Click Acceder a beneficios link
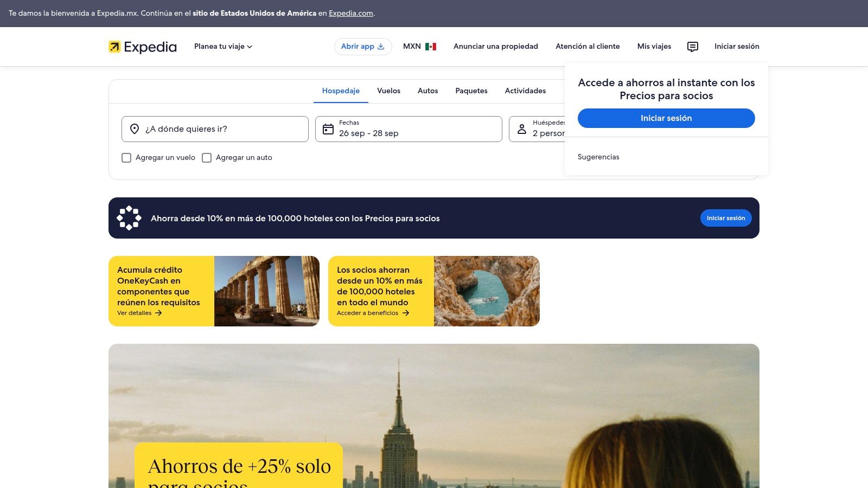Screen dimensions: 868x488 click(373, 313)
